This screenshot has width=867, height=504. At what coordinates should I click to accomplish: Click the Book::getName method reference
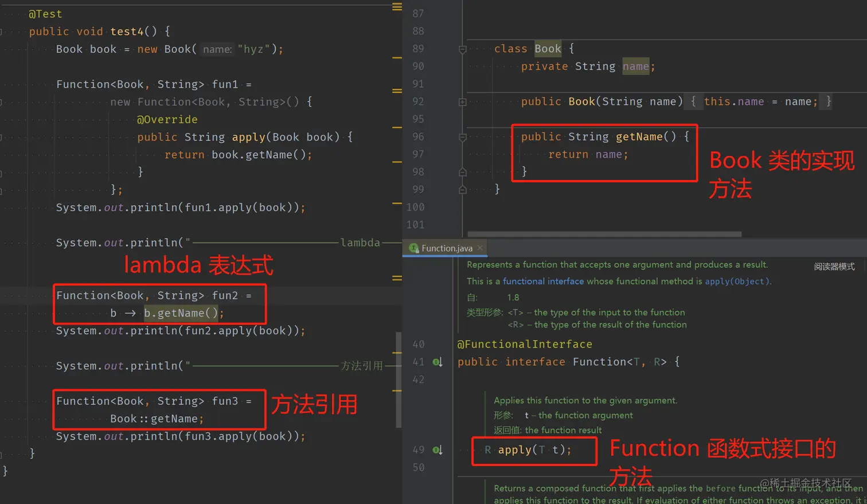point(154,419)
